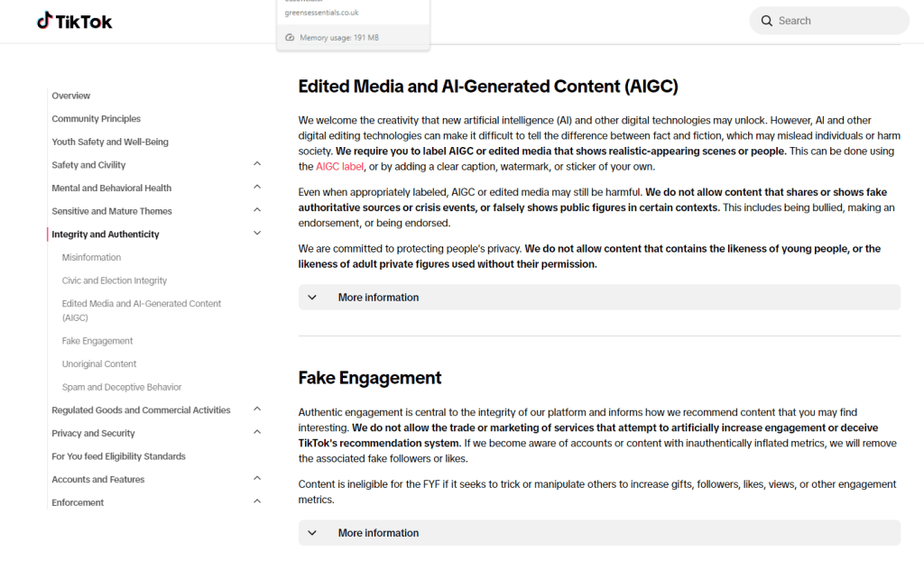924x561 pixels.
Task: Click the Memory usage: 191 MB text
Action: pos(339,37)
